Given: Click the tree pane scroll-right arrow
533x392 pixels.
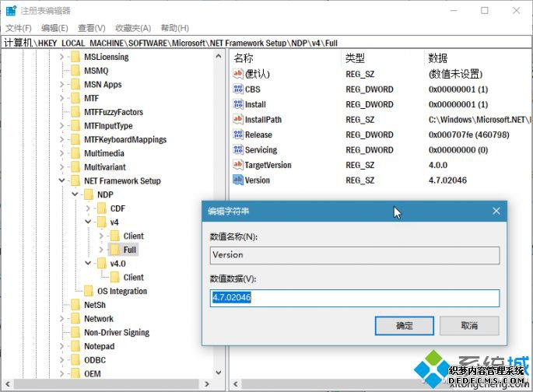Looking at the screenshot, I should (x=207, y=384).
